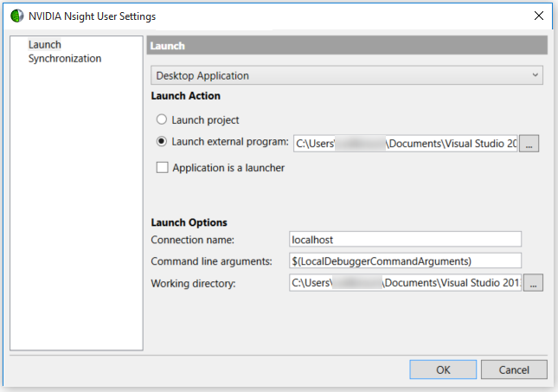The width and height of the screenshot is (558, 392).
Task: Click the Connection name field
Action: pos(406,239)
